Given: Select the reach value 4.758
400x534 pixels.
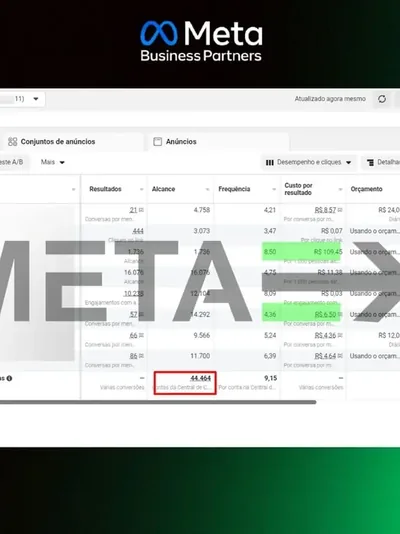Looking at the screenshot, I should (202, 210).
